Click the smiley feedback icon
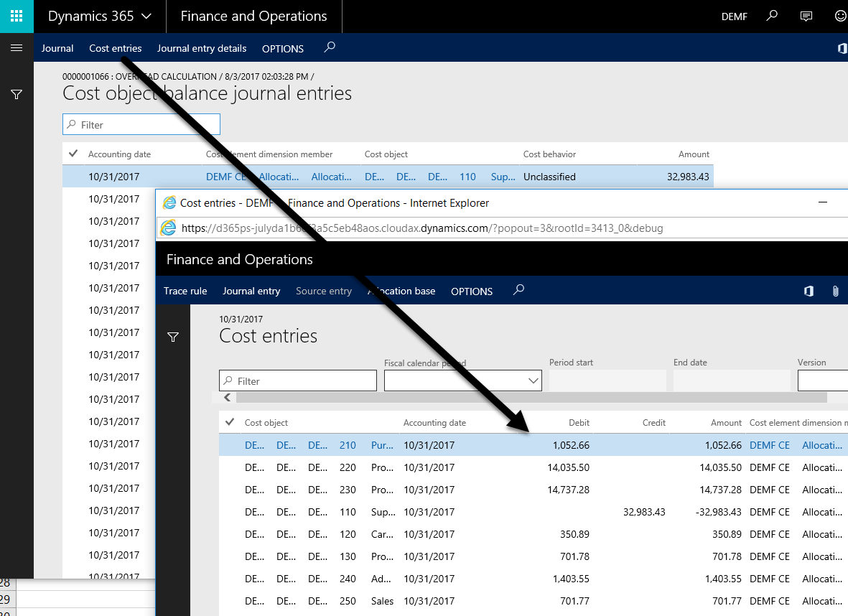 tap(840, 16)
